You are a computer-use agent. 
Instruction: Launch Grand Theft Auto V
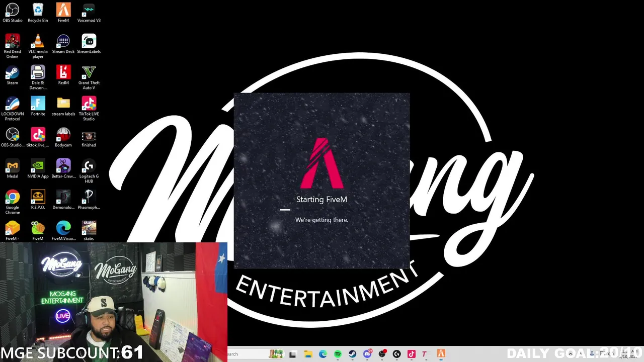click(89, 77)
